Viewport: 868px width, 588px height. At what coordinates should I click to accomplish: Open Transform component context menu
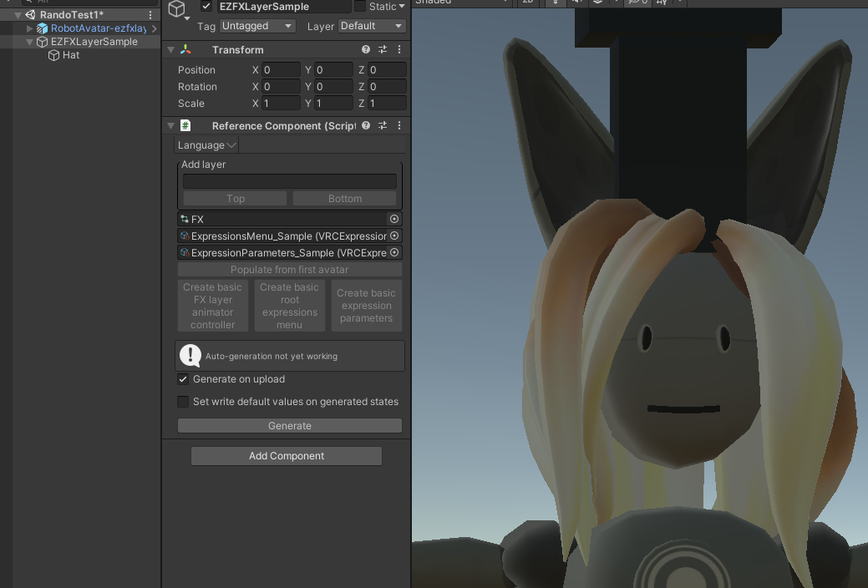coord(399,49)
